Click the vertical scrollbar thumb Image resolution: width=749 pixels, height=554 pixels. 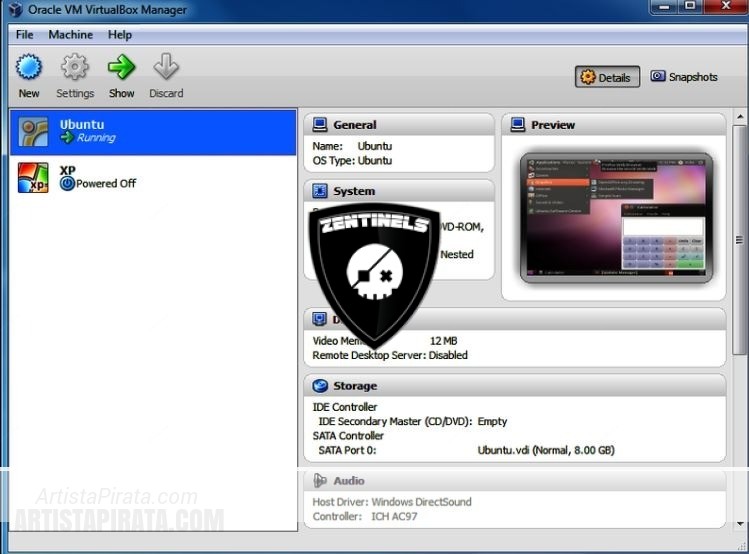coord(740,240)
